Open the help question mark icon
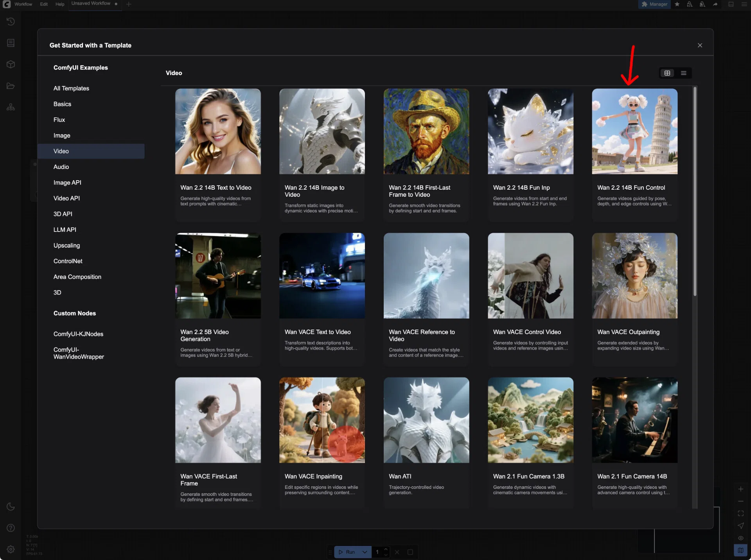 tap(11, 528)
